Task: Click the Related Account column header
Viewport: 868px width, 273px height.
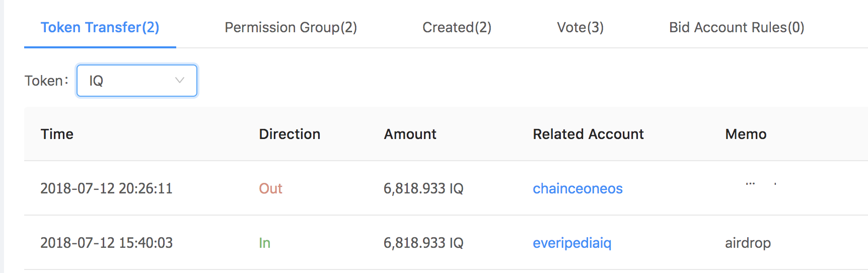Action: tap(588, 134)
